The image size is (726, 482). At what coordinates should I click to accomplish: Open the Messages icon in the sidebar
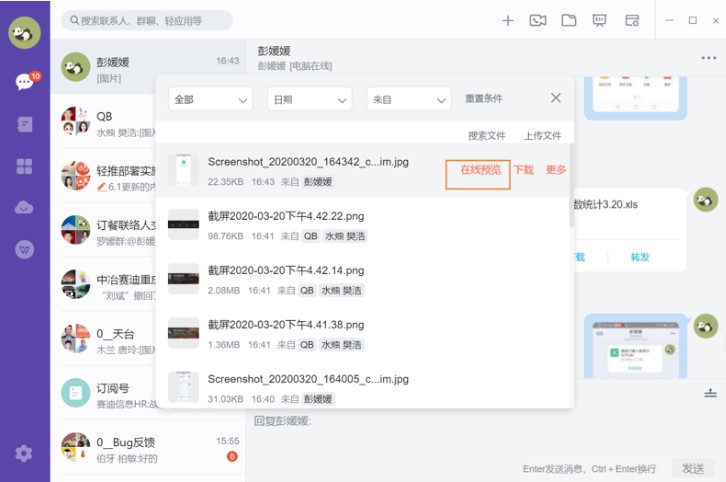pyautogui.click(x=24, y=82)
